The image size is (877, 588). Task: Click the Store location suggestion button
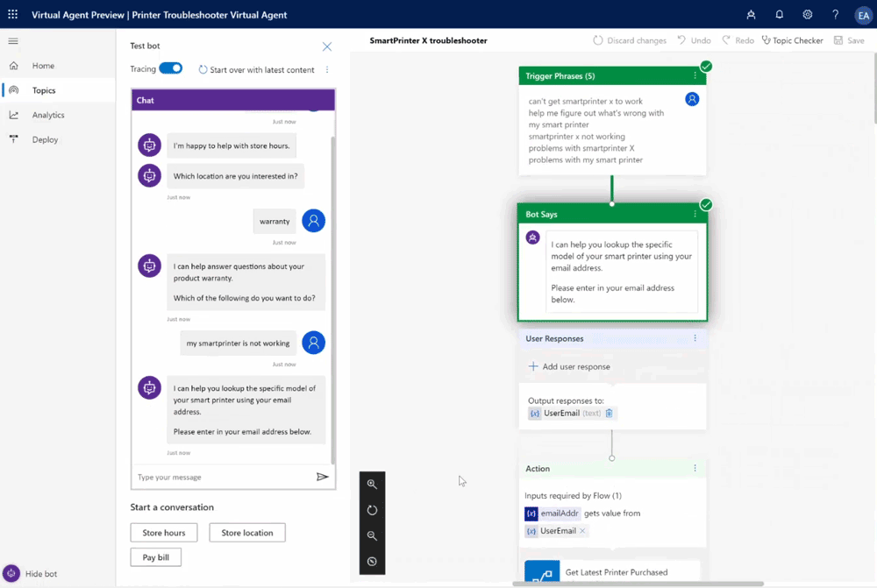(x=247, y=533)
